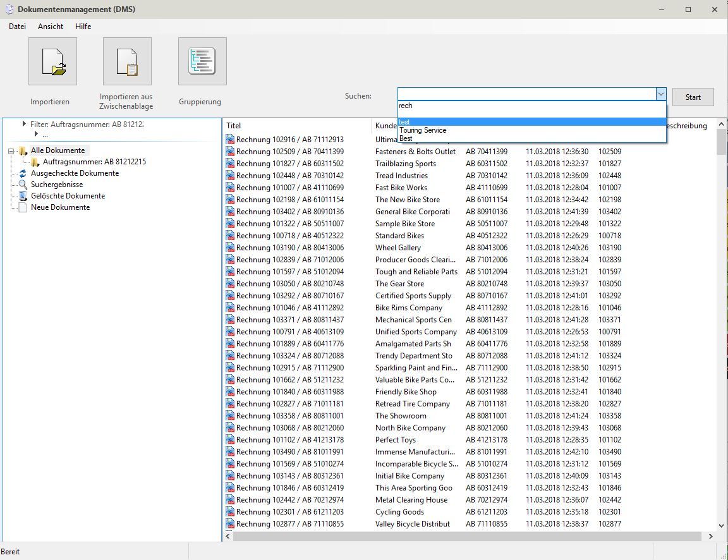Open the Datei menu
Image resolution: width=728 pixels, height=560 pixels.
(17, 27)
